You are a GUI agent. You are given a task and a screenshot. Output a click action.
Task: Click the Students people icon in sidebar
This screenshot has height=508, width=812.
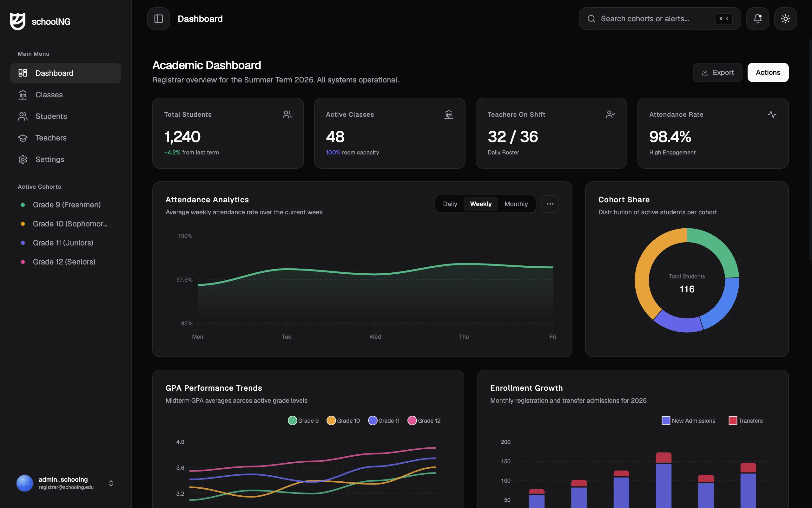tap(23, 116)
